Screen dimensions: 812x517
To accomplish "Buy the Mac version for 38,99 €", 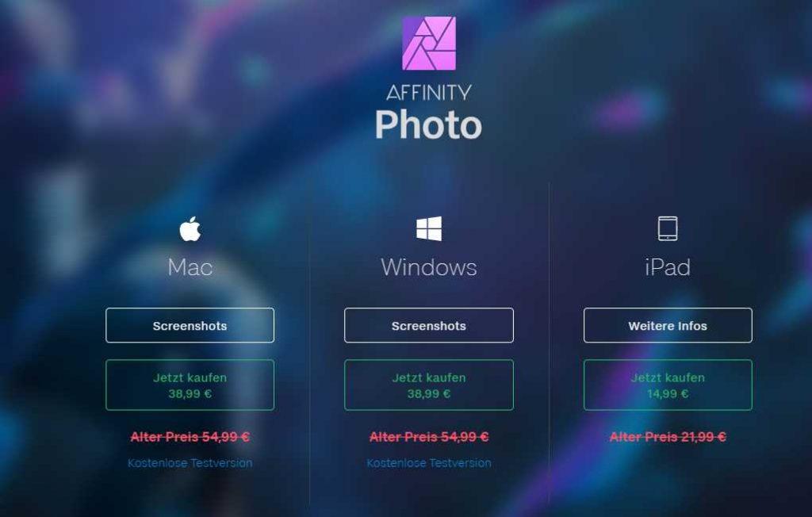I will (190, 385).
